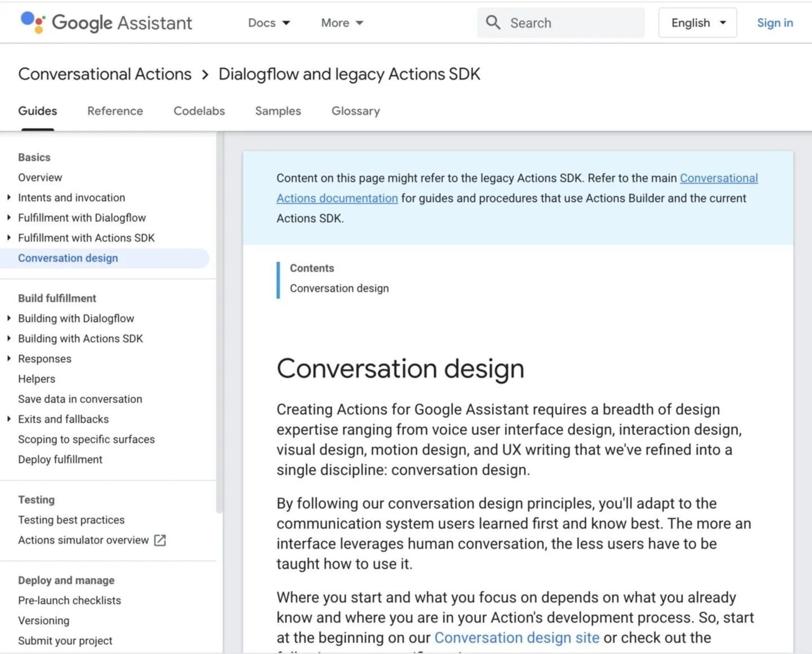812x654 pixels.
Task: Click Exits and fallbacks label
Action: (63, 419)
